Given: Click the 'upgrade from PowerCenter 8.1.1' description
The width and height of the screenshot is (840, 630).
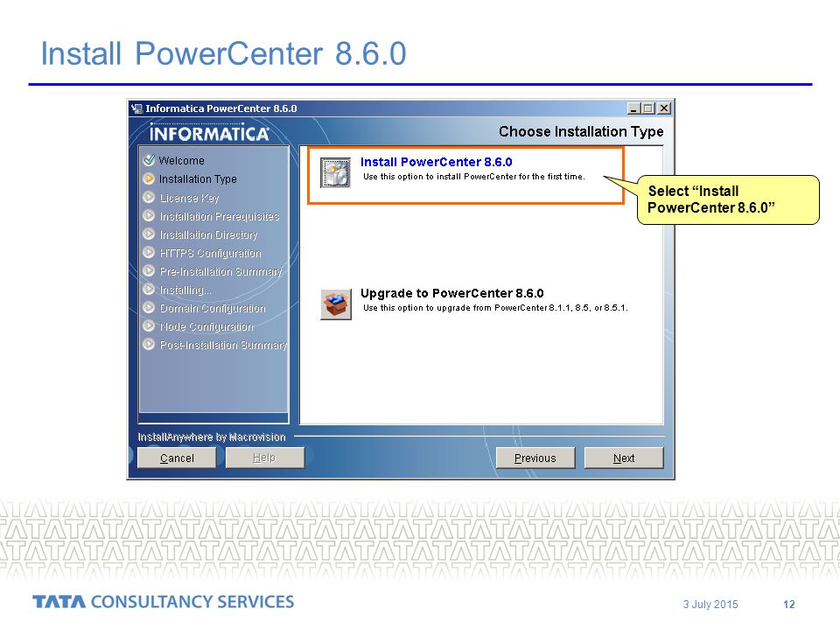Looking at the screenshot, I should [495, 307].
